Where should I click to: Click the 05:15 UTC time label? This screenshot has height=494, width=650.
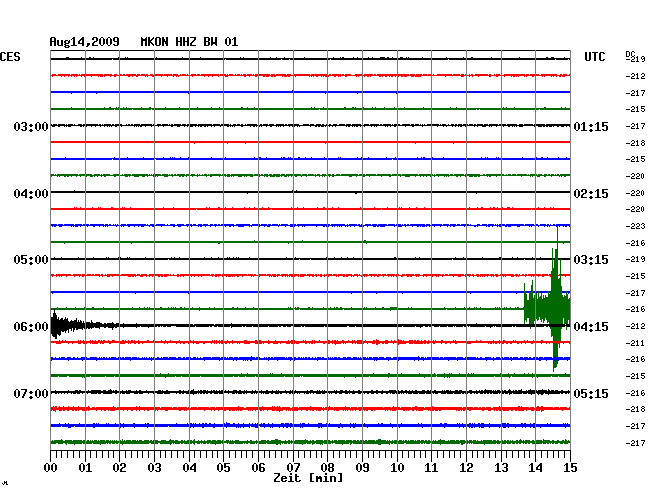591,393
